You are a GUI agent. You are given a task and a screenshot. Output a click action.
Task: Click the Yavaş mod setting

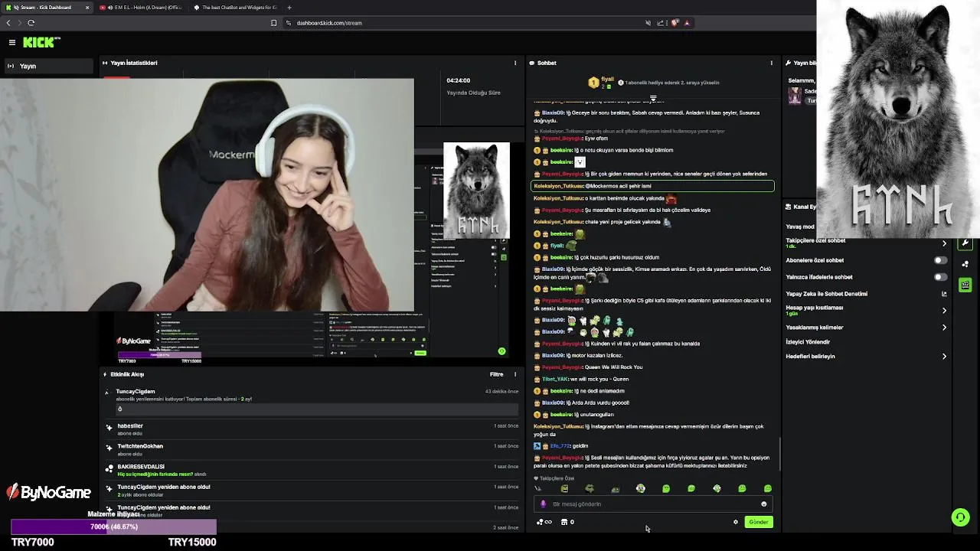point(802,227)
